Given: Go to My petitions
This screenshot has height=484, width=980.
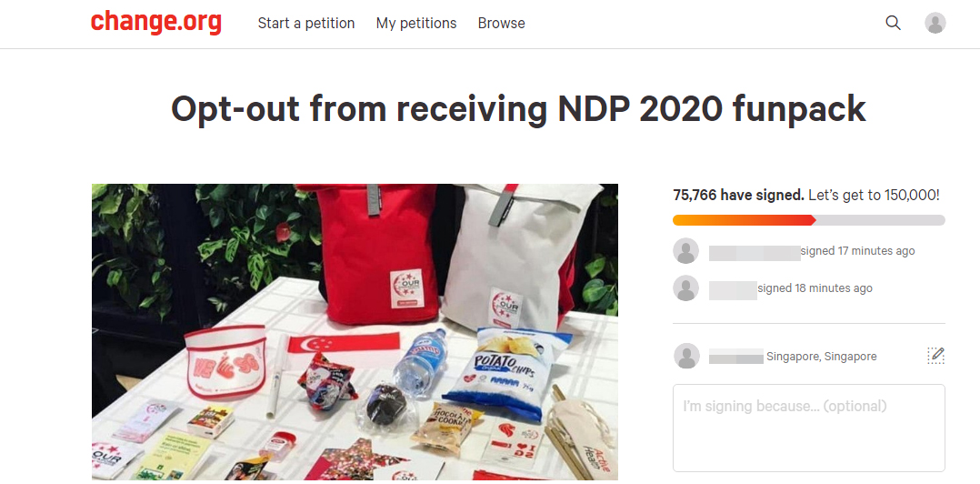Looking at the screenshot, I should [x=416, y=23].
